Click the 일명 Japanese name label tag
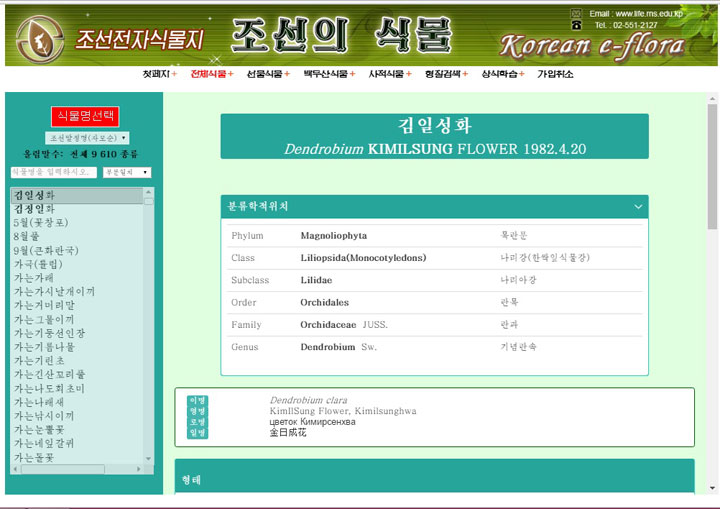Viewport: 720px width, 509px height. pos(197,433)
